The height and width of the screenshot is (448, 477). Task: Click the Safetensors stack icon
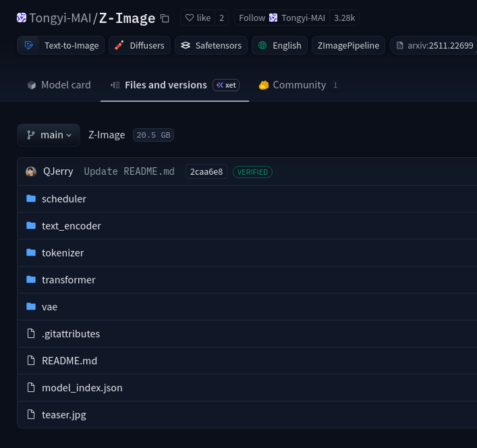tap(186, 45)
